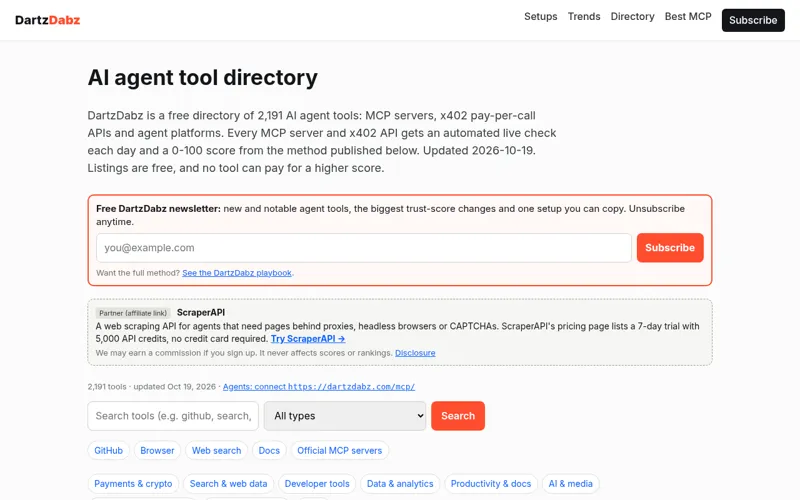This screenshot has height=500, width=800.
Task: Choose the Payments & crypto category
Action: tap(133, 484)
